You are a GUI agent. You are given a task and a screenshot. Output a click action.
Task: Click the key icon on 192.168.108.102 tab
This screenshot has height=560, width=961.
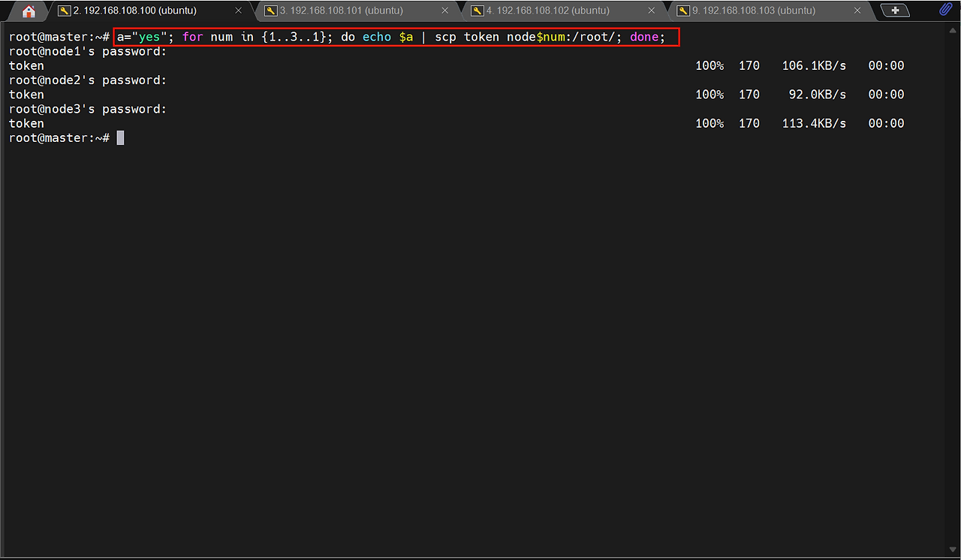[x=477, y=11]
